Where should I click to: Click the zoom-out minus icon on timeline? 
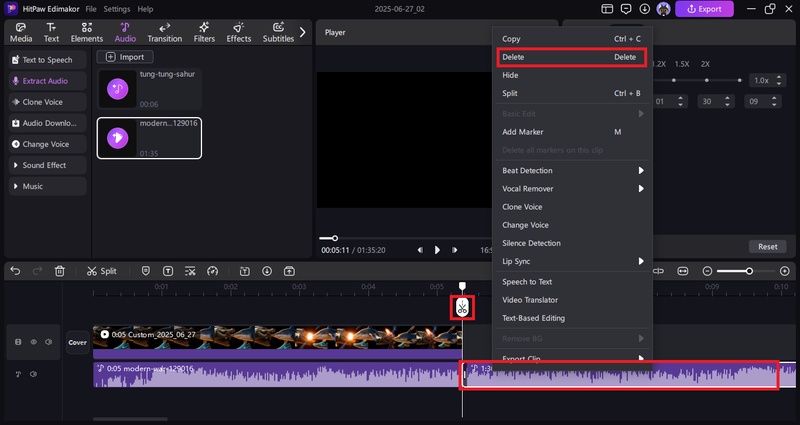coord(708,271)
